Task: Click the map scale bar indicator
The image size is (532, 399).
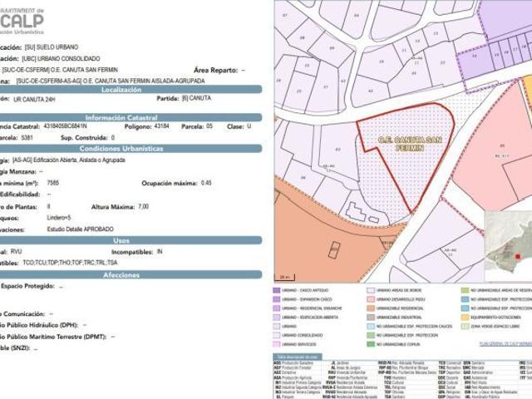Action: 285,276
